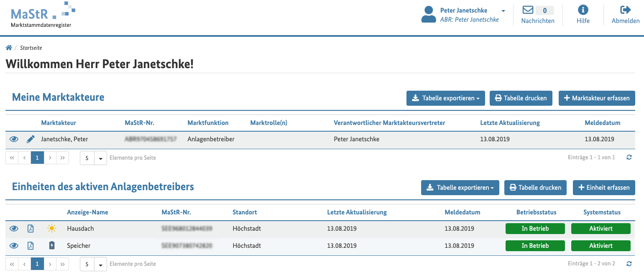Sort Marktakteure table by Letzte Aktualisierung
The image size is (644, 275).
pos(510,123)
